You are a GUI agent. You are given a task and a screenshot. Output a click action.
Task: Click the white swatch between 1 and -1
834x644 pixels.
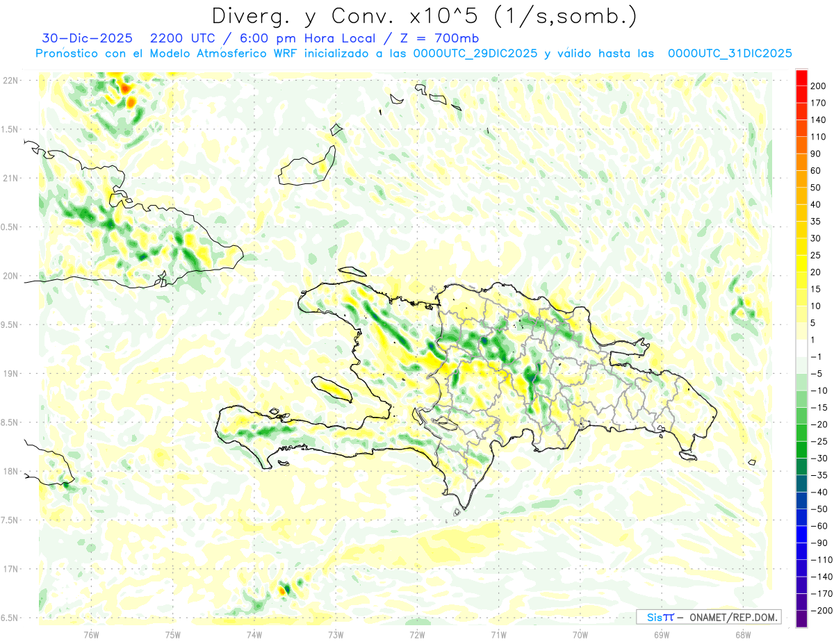point(801,349)
